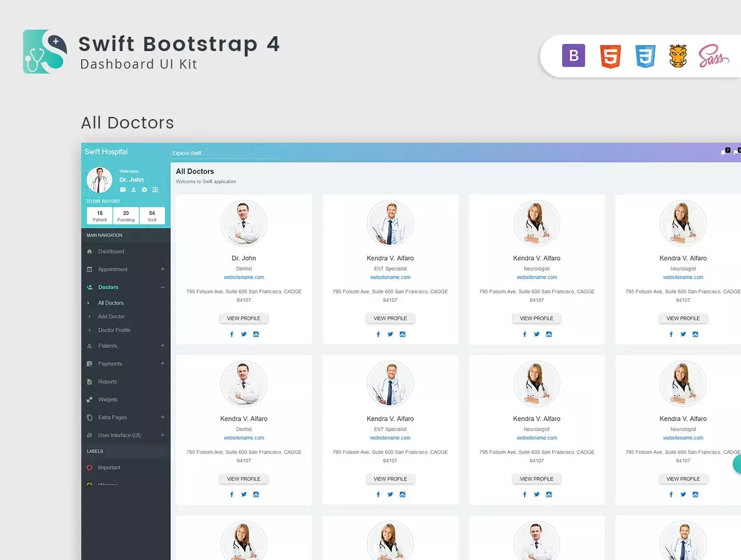
Task: Click the HTML5 logo badge
Action: point(610,56)
